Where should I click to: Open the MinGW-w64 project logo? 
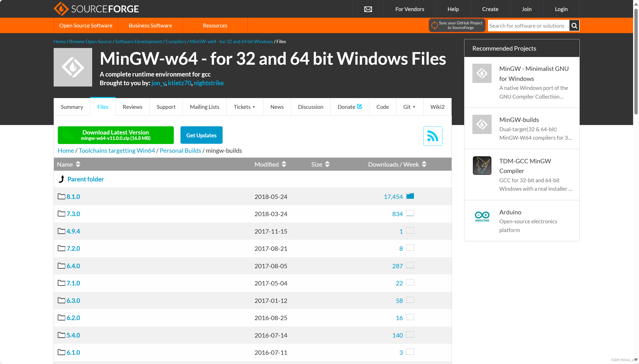(x=73, y=67)
